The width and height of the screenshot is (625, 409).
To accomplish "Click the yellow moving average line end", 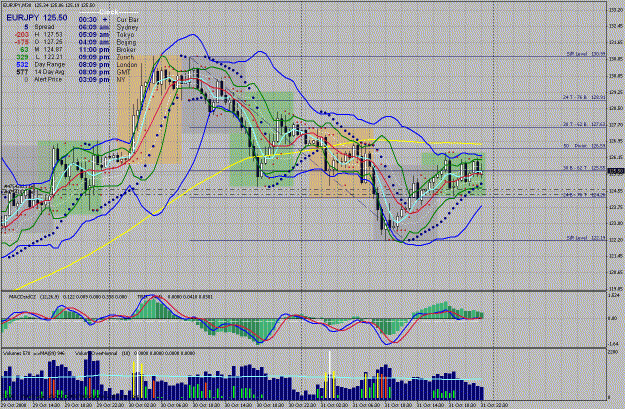I will (x=481, y=144).
